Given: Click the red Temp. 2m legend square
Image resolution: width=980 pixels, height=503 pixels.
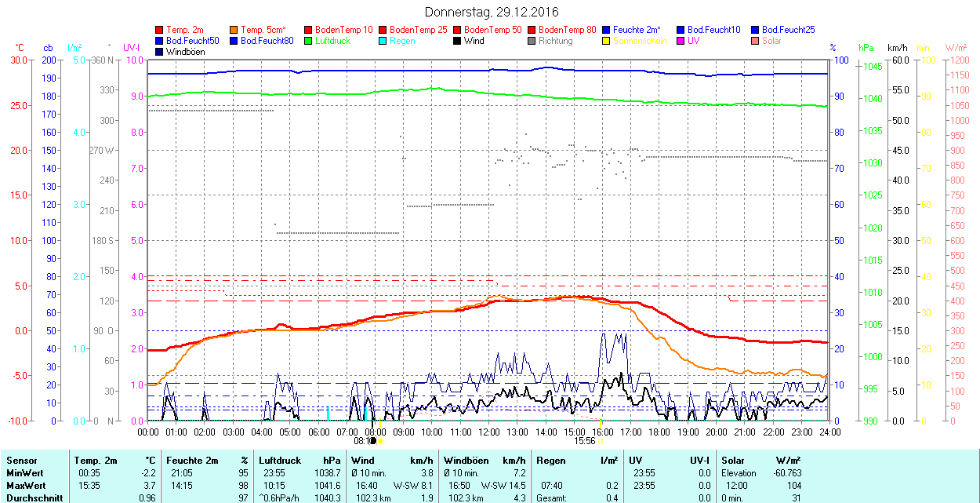Looking at the screenshot, I should tap(160, 30).
